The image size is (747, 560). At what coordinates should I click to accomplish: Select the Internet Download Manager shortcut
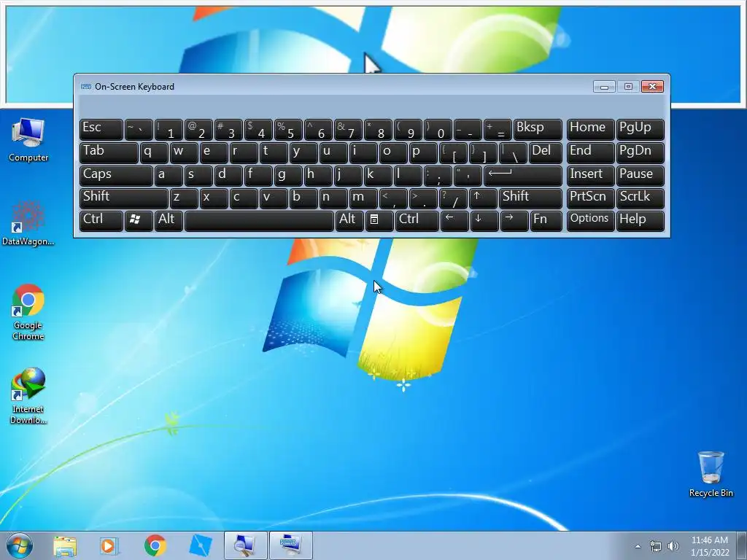click(28, 396)
